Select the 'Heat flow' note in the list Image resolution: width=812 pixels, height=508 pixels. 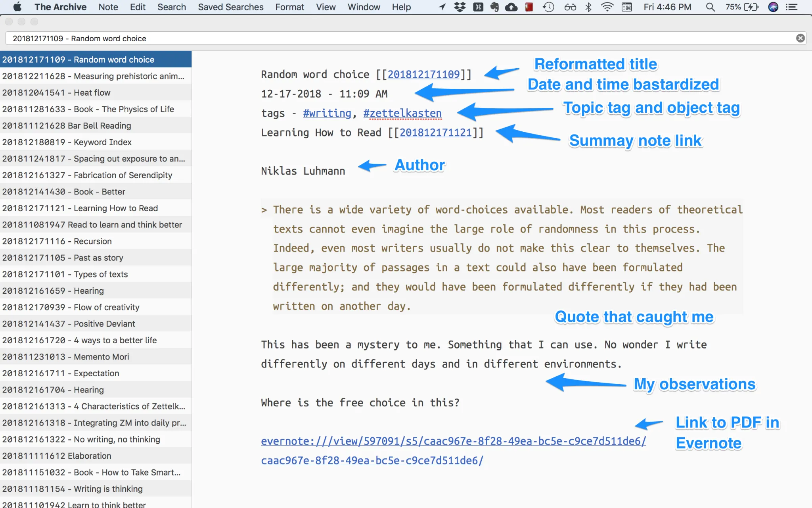click(92, 92)
